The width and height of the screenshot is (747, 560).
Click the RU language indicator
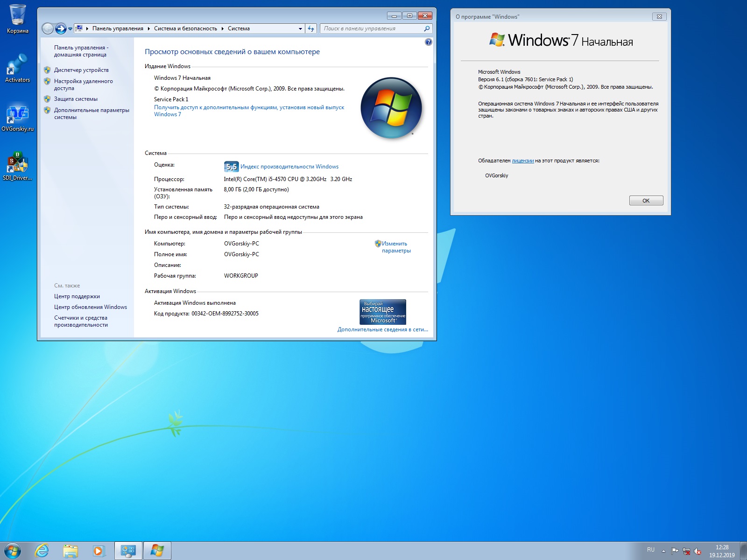[651, 550]
